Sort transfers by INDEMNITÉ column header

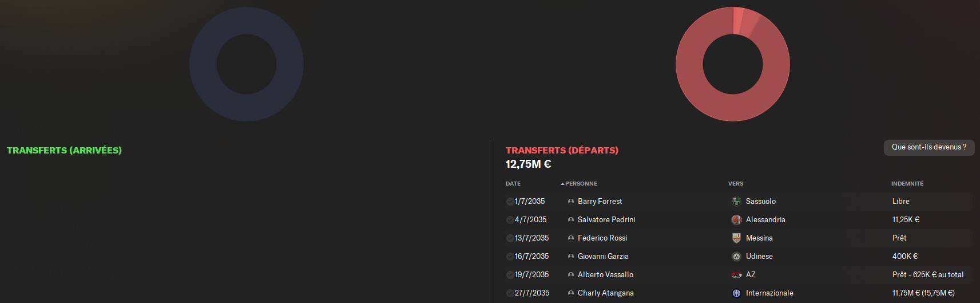pos(907,184)
